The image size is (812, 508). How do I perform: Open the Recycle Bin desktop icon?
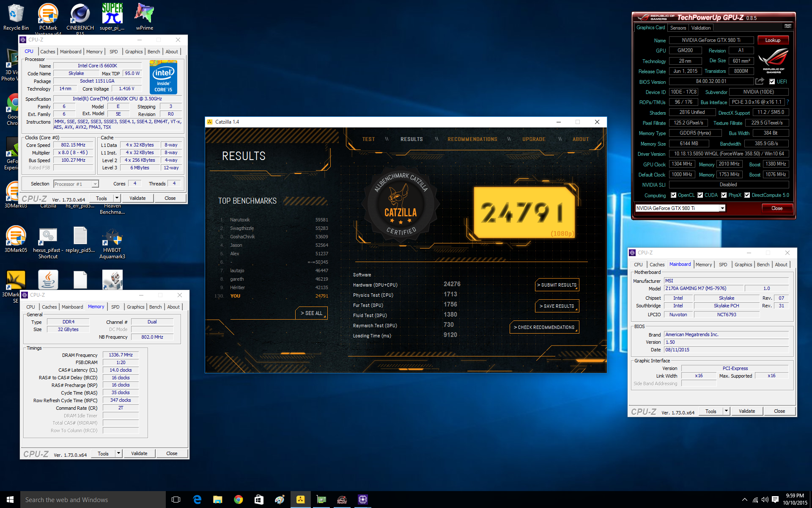click(16, 17)
